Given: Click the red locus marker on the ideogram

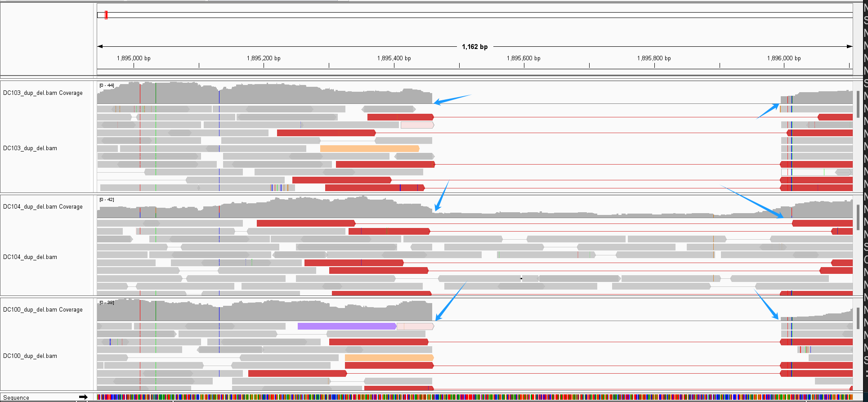Looking at the screenshot, I should (106, 15).
